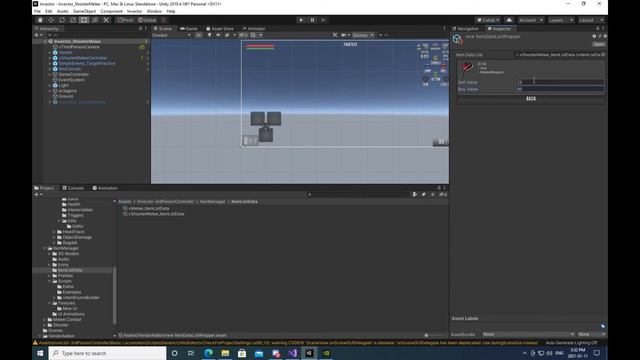
Task: Switch to the Navigation tab
Action: [x=465, y=29]
